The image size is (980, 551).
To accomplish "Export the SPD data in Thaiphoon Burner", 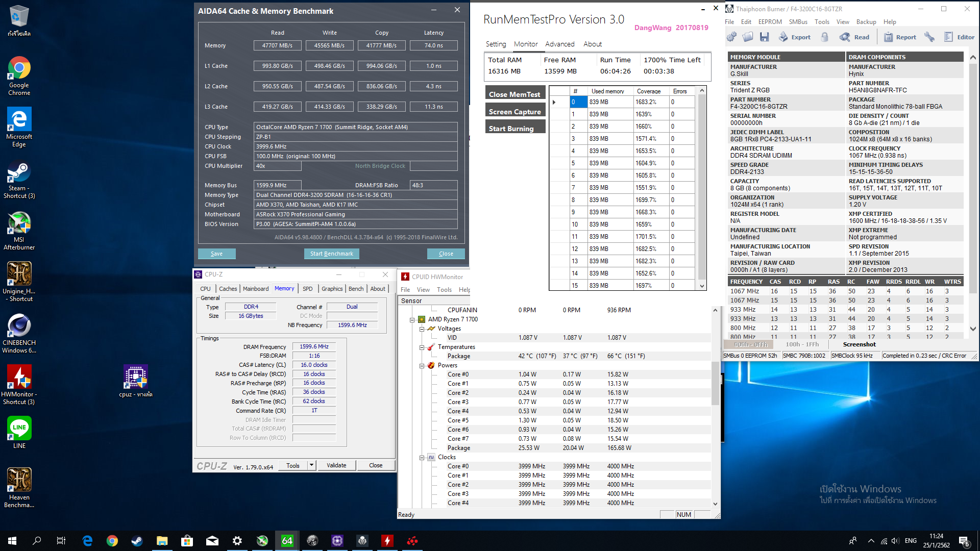I will [795, 37].
